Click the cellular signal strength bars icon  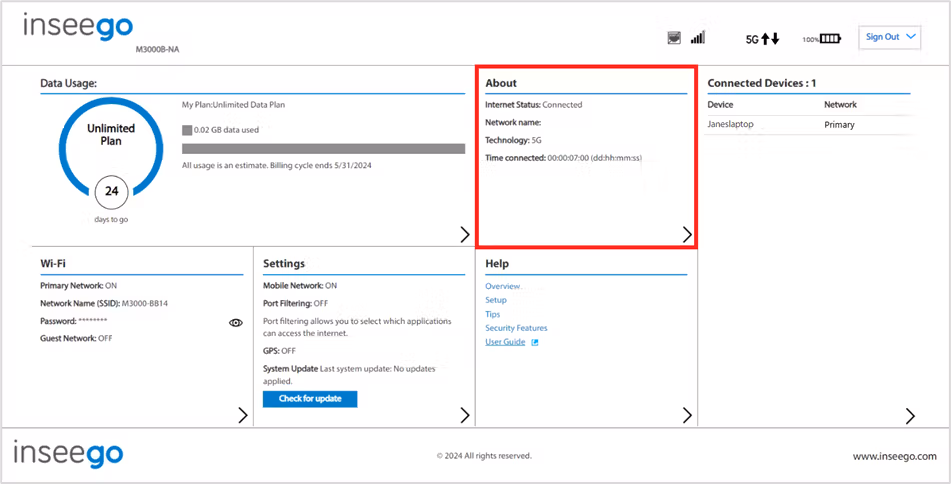point(697,38)
